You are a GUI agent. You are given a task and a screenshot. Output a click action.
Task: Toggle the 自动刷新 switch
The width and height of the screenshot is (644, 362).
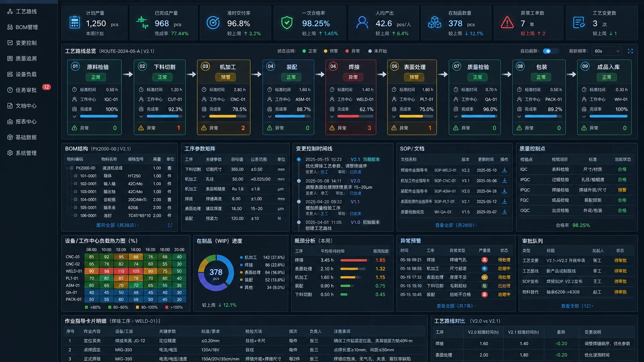tap(551, 51)
